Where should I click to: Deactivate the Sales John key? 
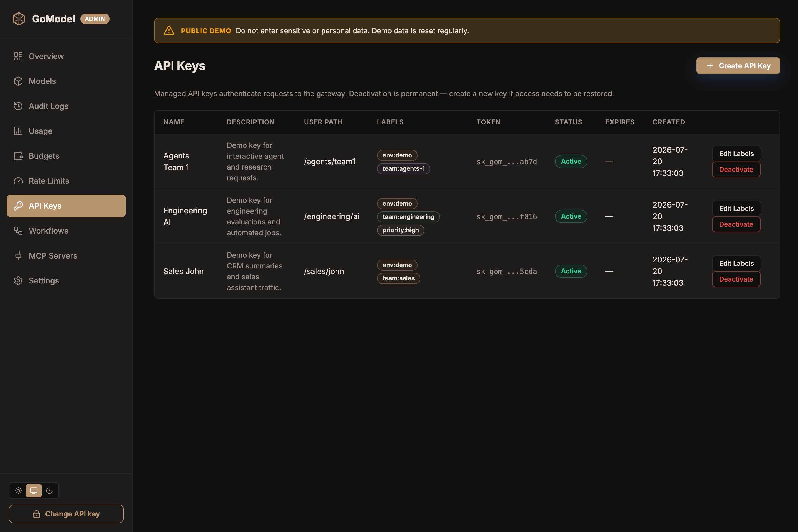coord(736,279)
